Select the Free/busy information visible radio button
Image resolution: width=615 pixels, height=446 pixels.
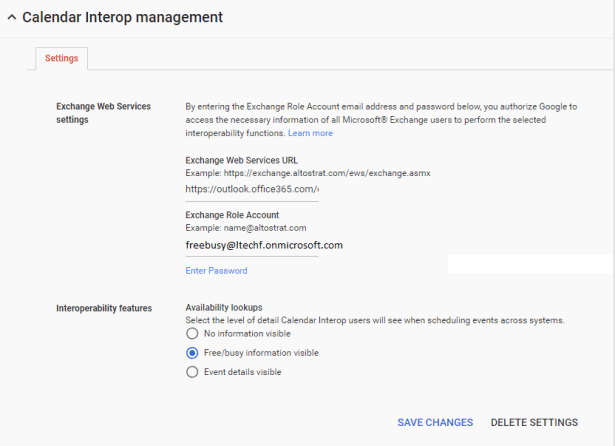click(192, 353)
